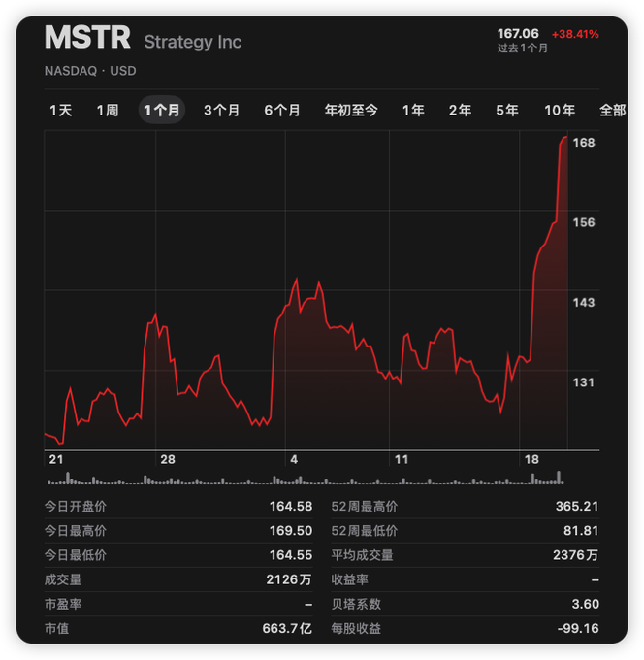
Task: Click the 3.60 beta value
Action: click(585, 604)
